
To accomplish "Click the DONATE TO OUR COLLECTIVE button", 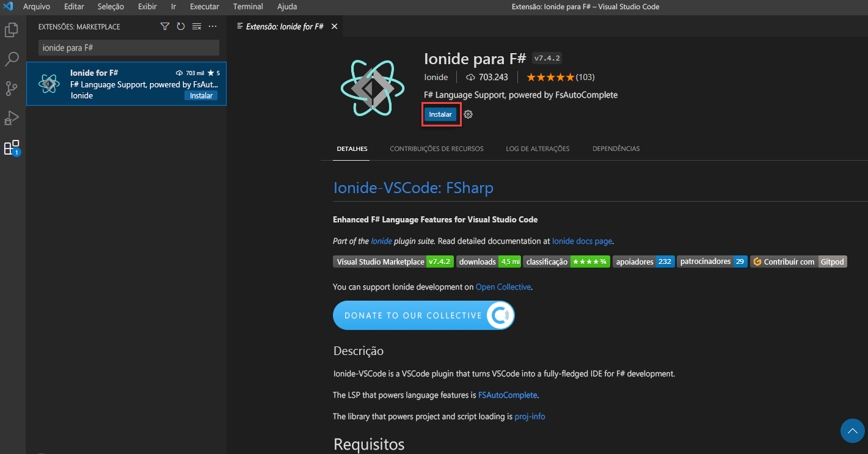I will tap(423, 315).
